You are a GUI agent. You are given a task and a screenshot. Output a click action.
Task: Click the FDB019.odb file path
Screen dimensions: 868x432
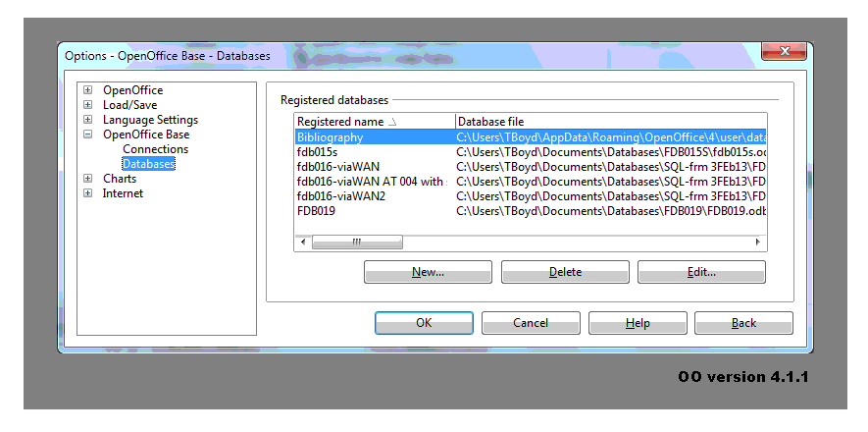click(611, 211)
